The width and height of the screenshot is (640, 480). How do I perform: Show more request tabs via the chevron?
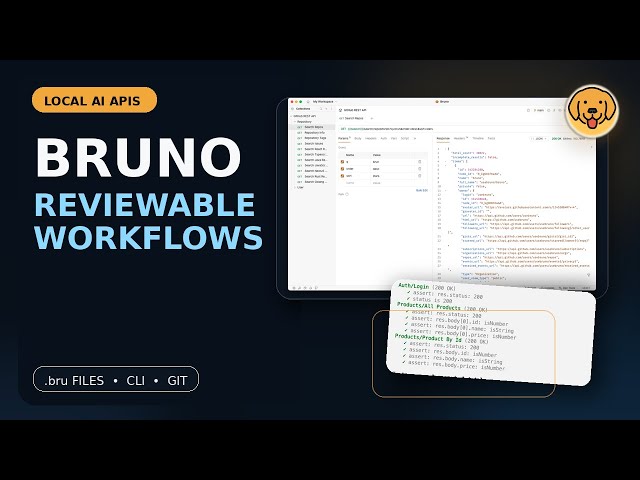[415, 138]
